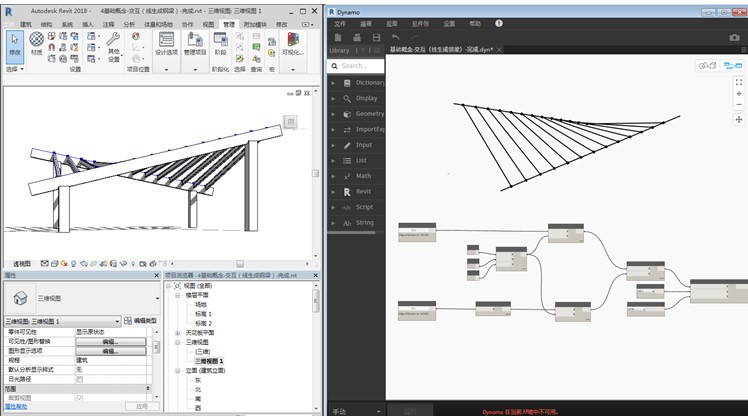The height and width of the screenshot is (420, 748).
Task: Open the 帮助 menu in Dynamo
Action: tap(475, 23)
